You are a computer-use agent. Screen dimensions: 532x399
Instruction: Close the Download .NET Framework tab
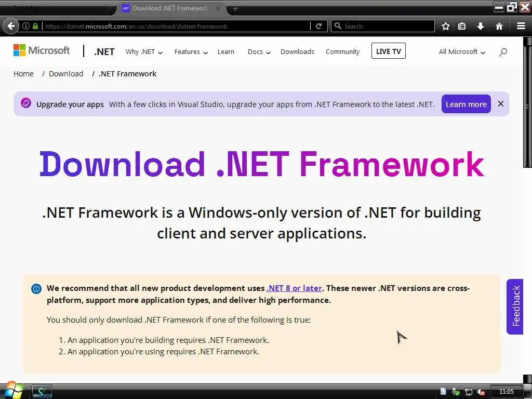[x=218, y=8]
